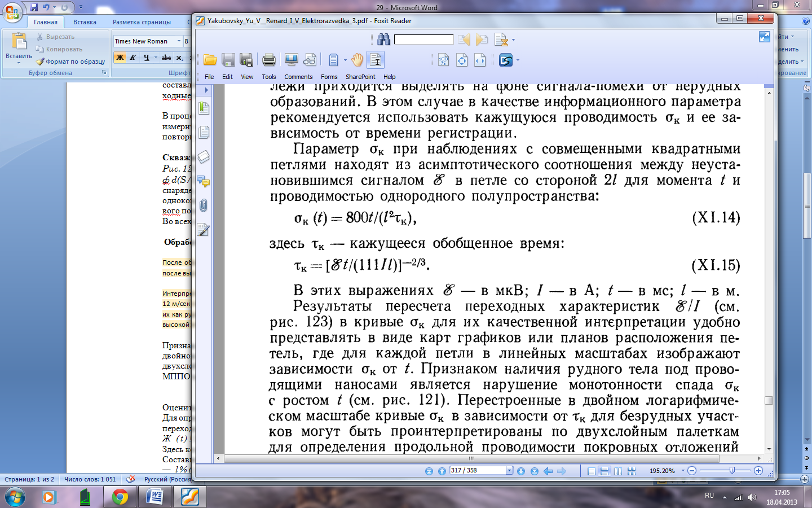Expand the Foxit sidebar navigation panel arrow
Viewport: 812px width, 508px height.
tap(206, 90)
